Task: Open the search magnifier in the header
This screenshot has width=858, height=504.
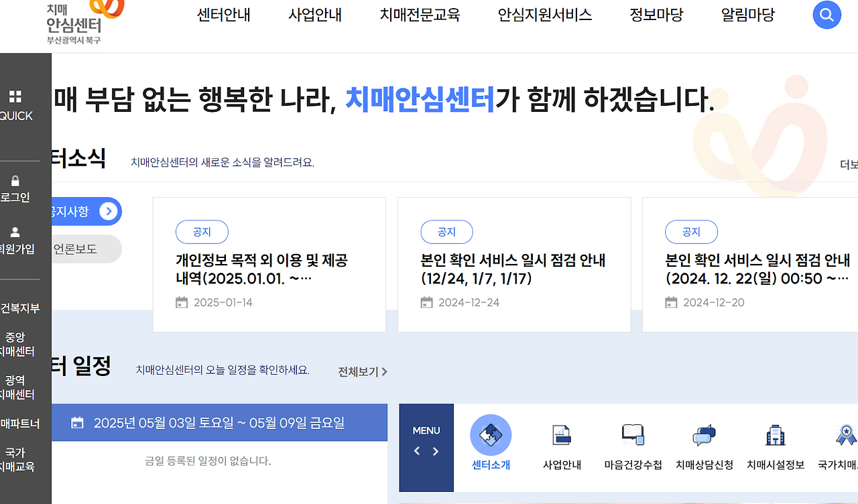Action: click(x=826, y=15)
